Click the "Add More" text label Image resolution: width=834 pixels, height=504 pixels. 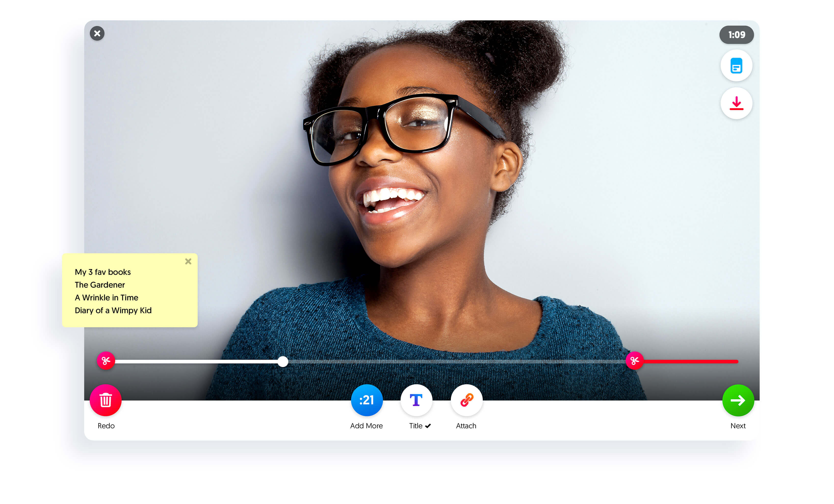click(366, 426)
